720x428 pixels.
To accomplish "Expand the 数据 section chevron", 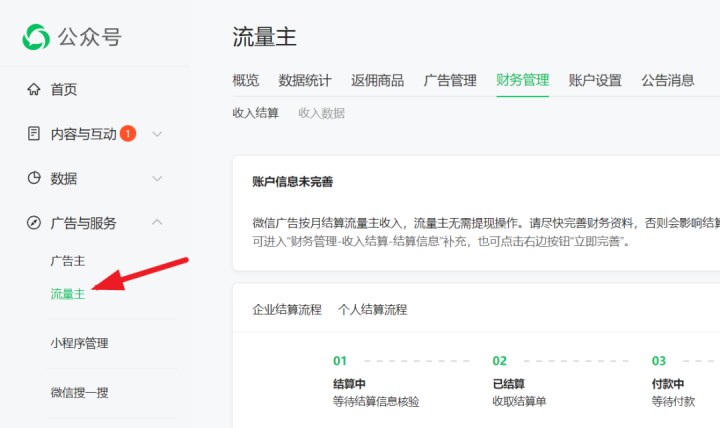I will pyautogui.click(x=157, y=178).
